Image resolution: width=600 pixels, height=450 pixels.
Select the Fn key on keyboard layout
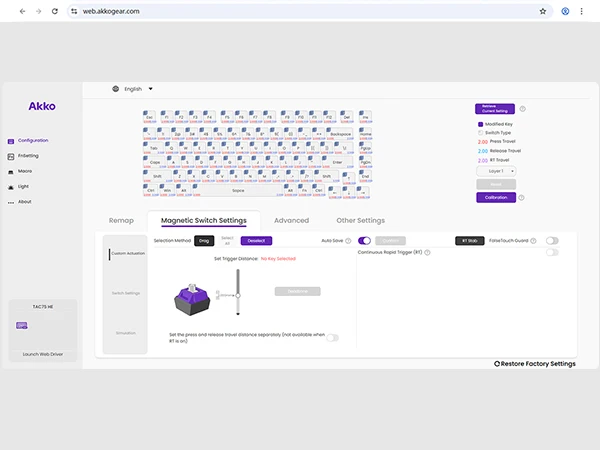(305, 191)
